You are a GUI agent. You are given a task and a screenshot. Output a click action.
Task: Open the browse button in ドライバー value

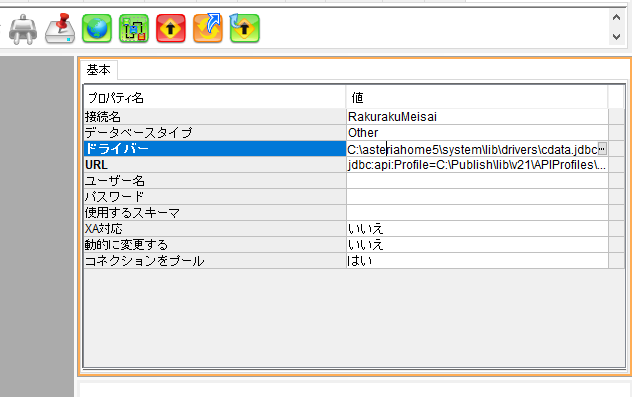[602, 148]
